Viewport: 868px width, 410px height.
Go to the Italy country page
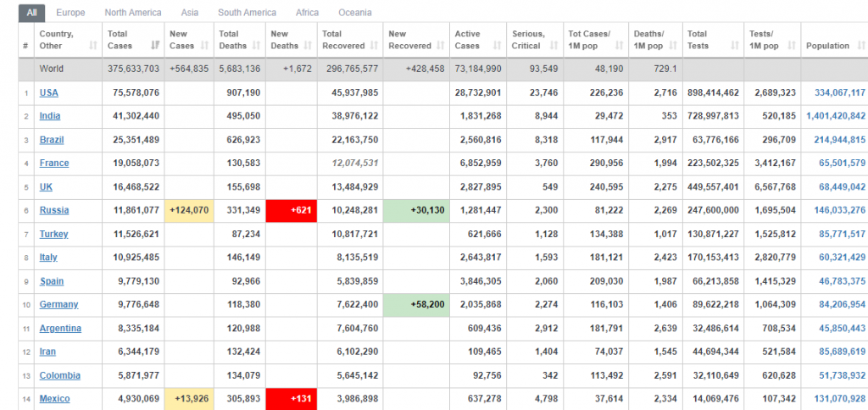click(x=48, y=258)
